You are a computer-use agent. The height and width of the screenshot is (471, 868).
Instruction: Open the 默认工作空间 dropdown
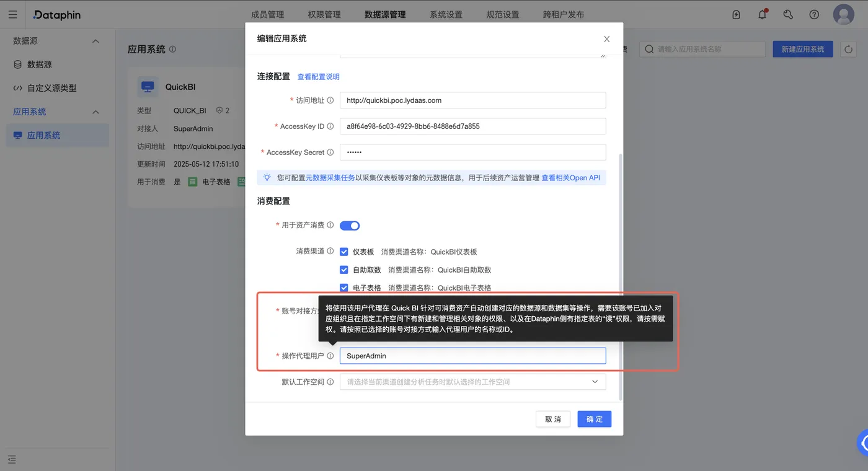(x=472, y=382)
